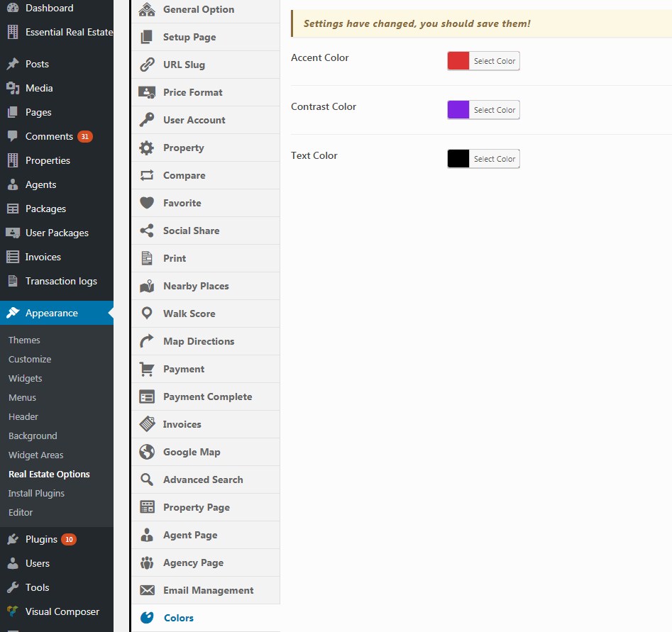Click the URL Slug chain link icon
This screenshot has height=632, width=672.
[147, 65]
